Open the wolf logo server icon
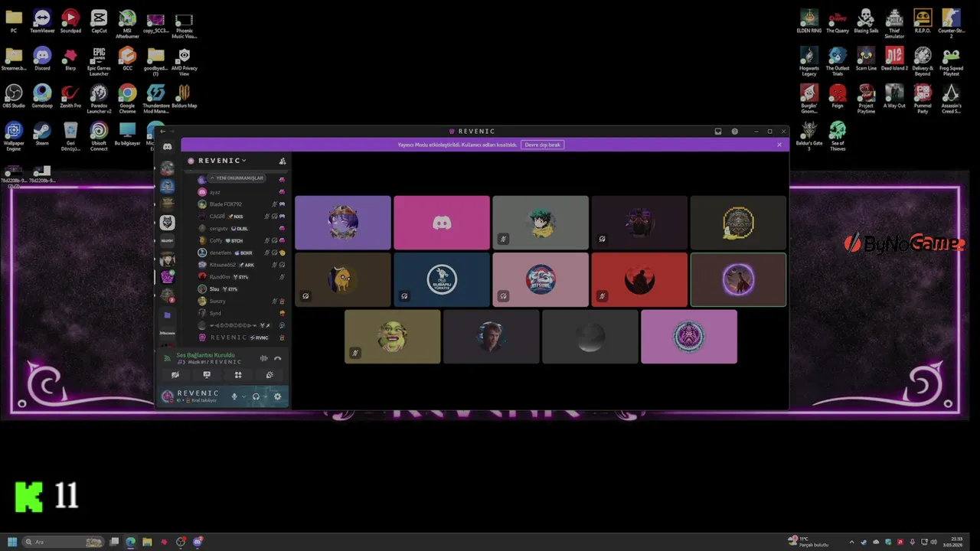 (x=167, y=222)
